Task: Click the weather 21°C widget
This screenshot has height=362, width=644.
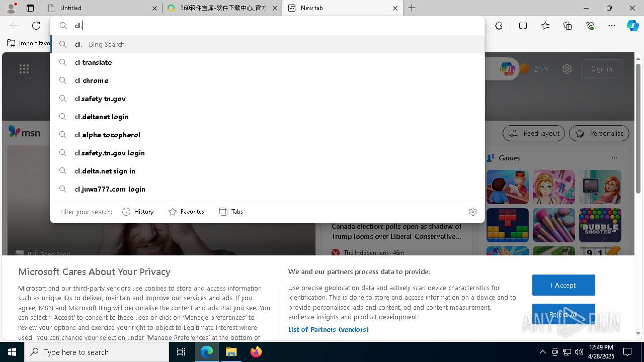Action: (534, 69)
